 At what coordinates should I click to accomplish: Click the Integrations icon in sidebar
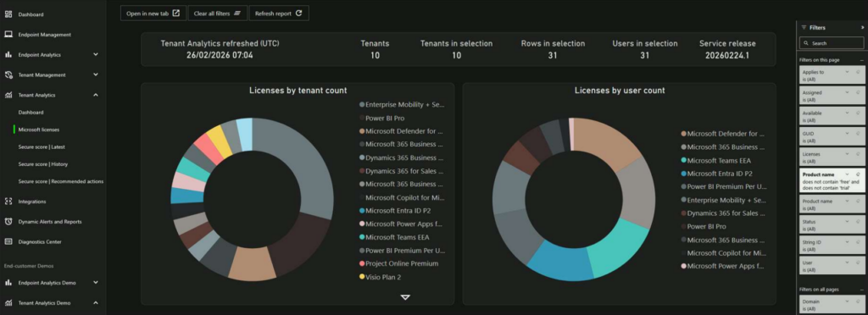coord(8,202)
